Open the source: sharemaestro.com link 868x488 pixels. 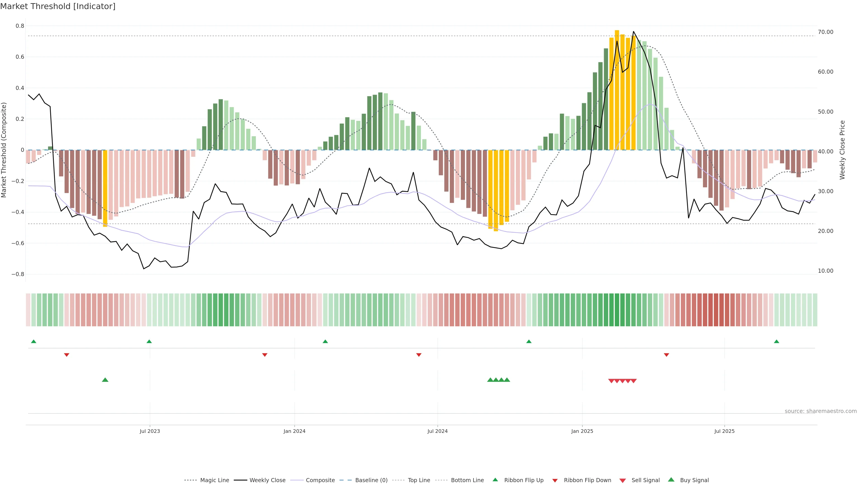(x=821, y=411)
